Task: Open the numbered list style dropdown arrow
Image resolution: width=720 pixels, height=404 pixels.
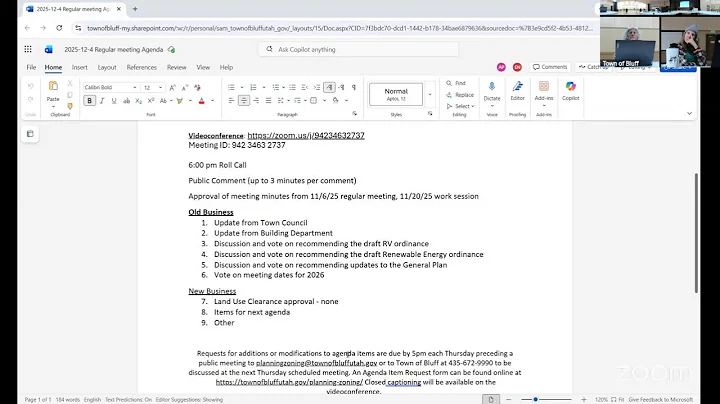Action: click(264, 87)
